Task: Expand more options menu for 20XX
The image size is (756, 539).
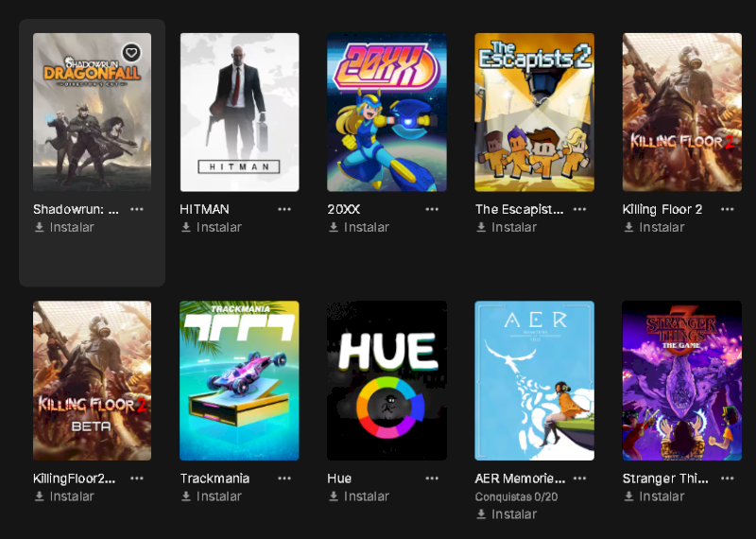Action: click(x=432, y=209)
